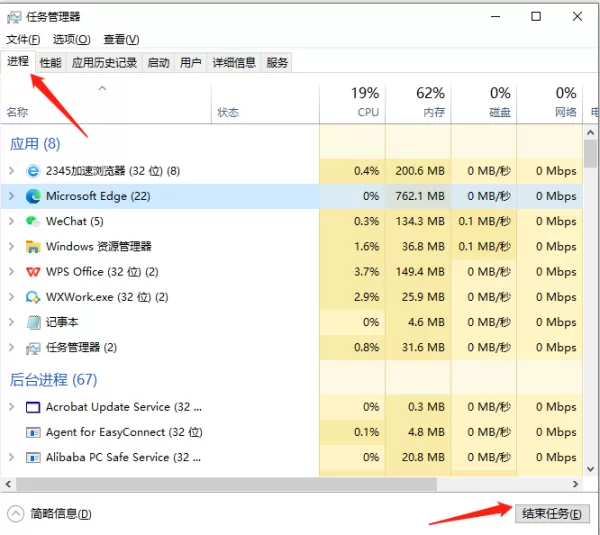Collapse to 简略信息 view
The height and width of the screenshot is (535, 600).
[50, 514]
